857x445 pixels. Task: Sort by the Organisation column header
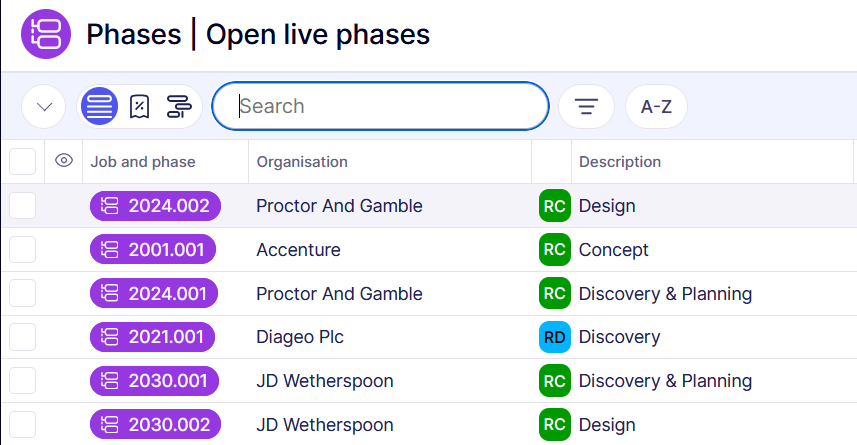(302, 161)
